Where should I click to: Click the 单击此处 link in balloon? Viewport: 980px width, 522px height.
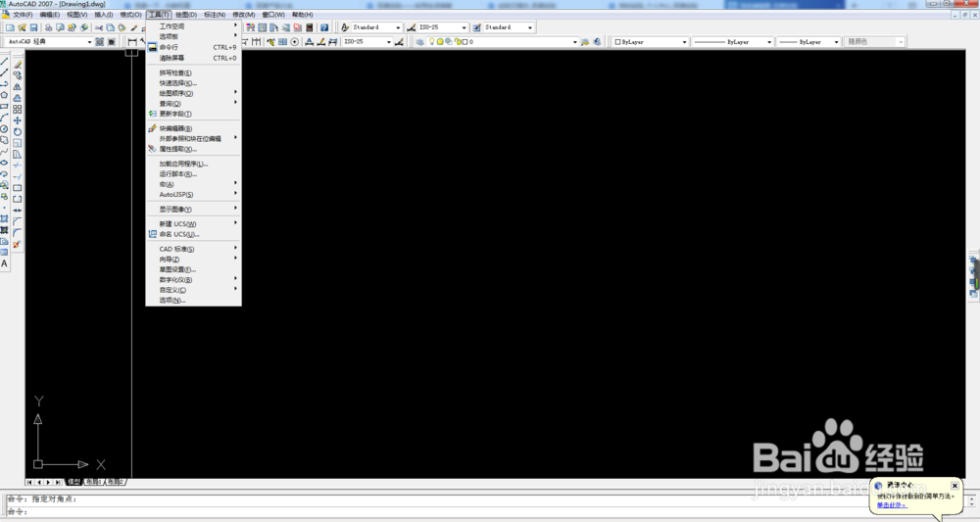click(x=891, y=504)
